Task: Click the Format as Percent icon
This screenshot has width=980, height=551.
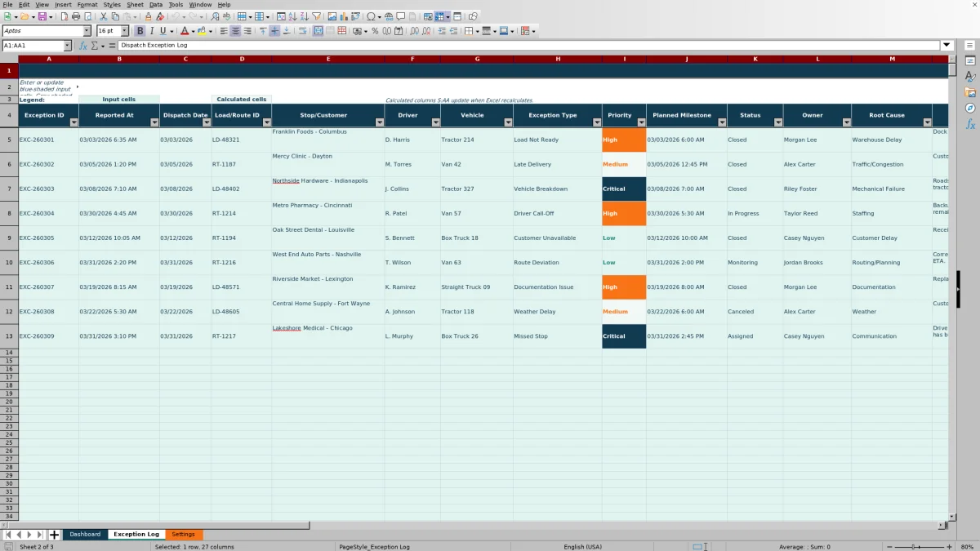Action: [375, 31]
